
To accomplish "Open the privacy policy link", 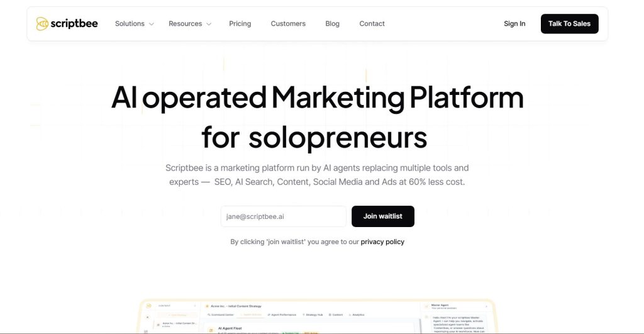I will click(x=382, y=242).
